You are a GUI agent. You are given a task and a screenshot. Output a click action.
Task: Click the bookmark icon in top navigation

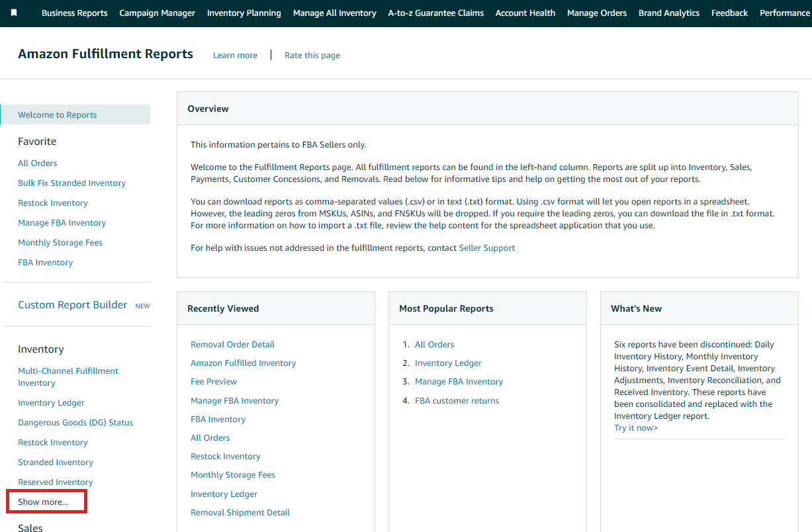14,13
